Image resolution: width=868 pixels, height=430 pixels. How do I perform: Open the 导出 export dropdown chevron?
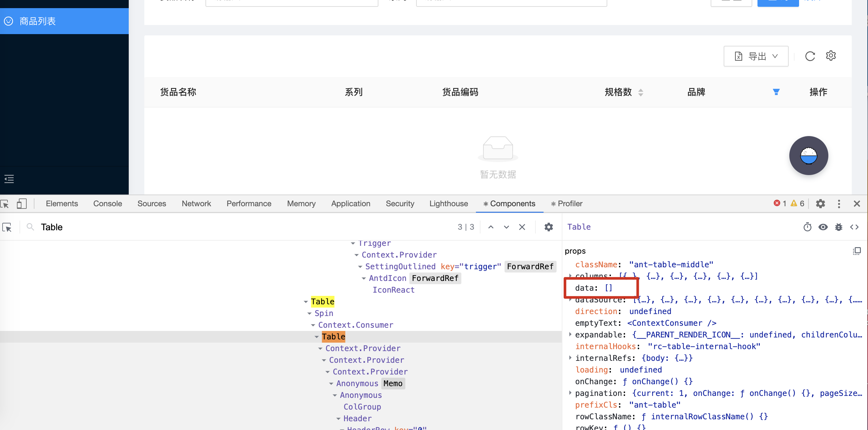(x=776, y=56)
